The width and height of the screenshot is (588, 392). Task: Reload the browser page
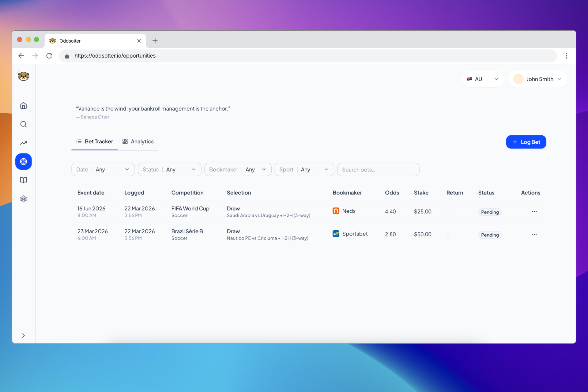click(x=49, y=56)
